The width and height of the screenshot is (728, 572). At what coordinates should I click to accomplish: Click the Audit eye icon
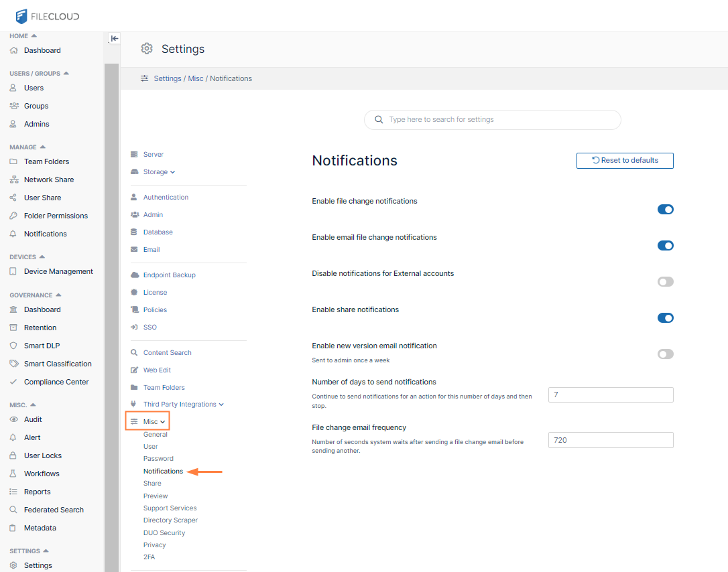tap(13, 420)
